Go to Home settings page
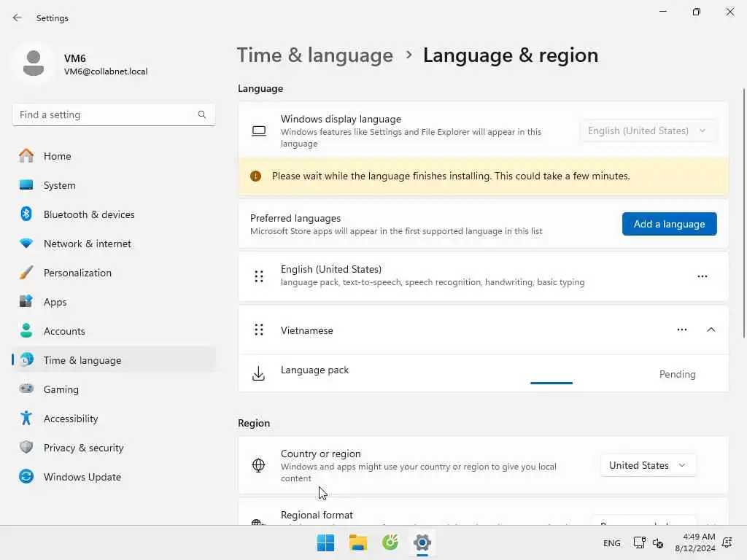Image resolution: width=747 pixels, height=560 pixels. 114,156
